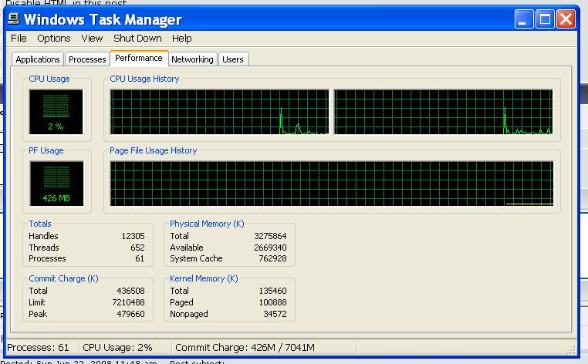Image resolution: width=588 pixels, height=364 pixels.
Task: Minimize the Task Manager window
Action: [x=525, y=19]
